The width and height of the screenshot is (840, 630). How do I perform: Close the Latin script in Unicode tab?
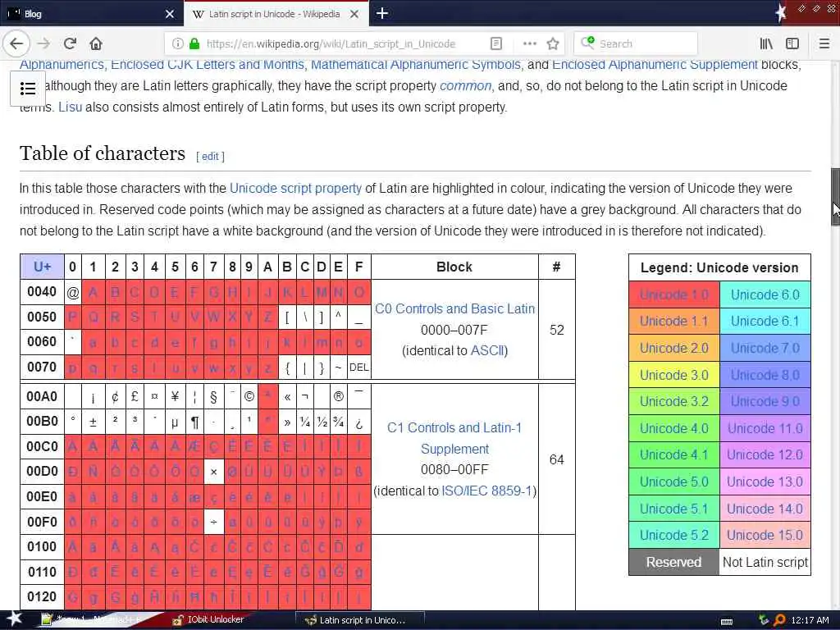click(x=354, y=14)
